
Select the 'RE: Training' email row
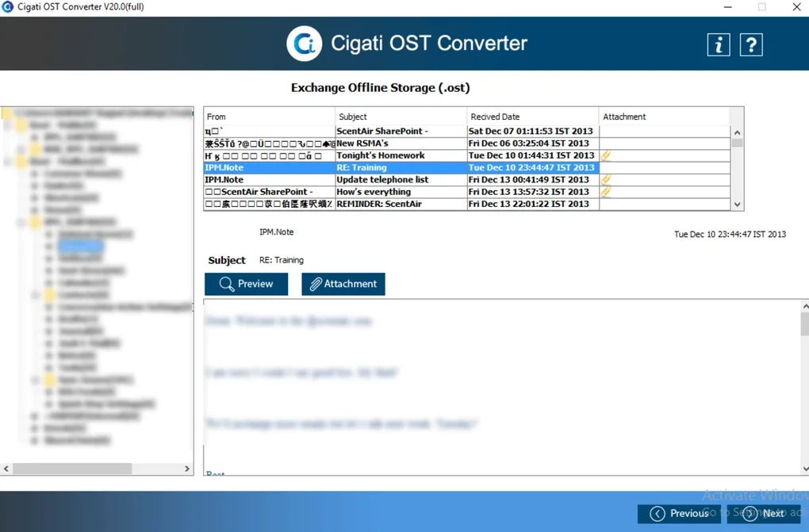[467, 168]
